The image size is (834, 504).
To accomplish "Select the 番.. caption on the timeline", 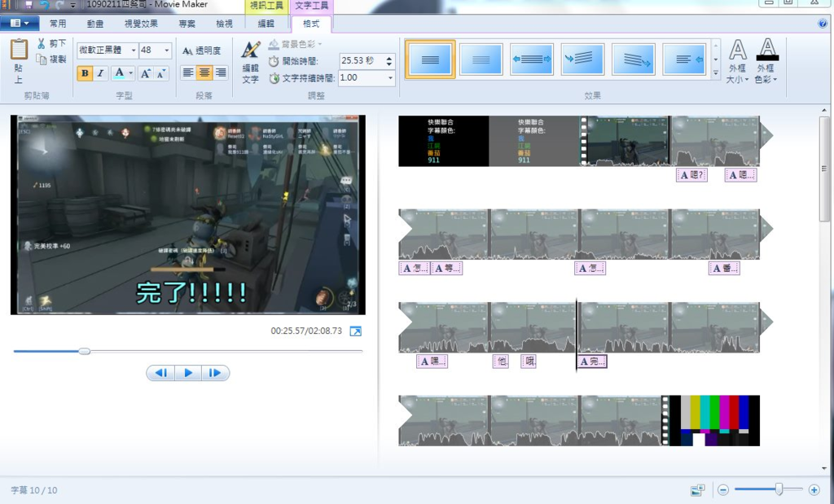I will click(x=724, y=269).
